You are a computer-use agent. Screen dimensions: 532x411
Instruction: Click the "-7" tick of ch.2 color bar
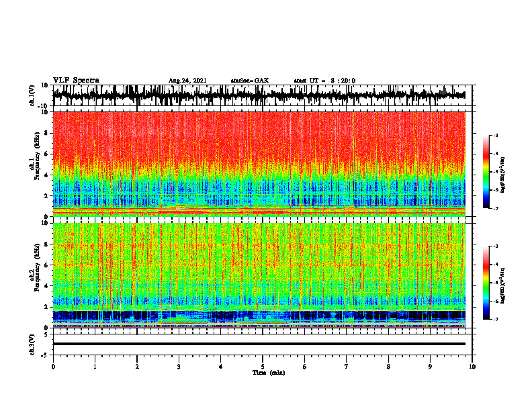pos(495,320)
